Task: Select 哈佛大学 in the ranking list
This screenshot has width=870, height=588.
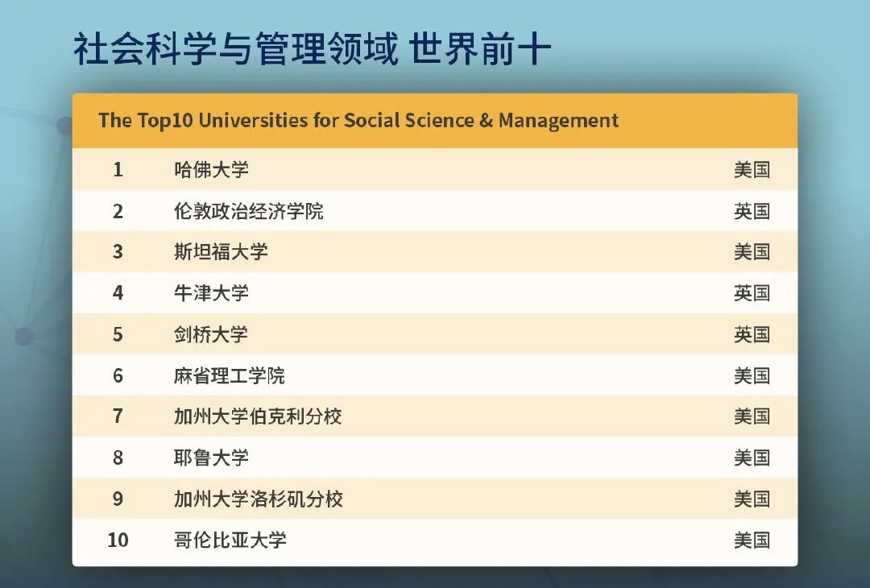Action: (211, 170)
